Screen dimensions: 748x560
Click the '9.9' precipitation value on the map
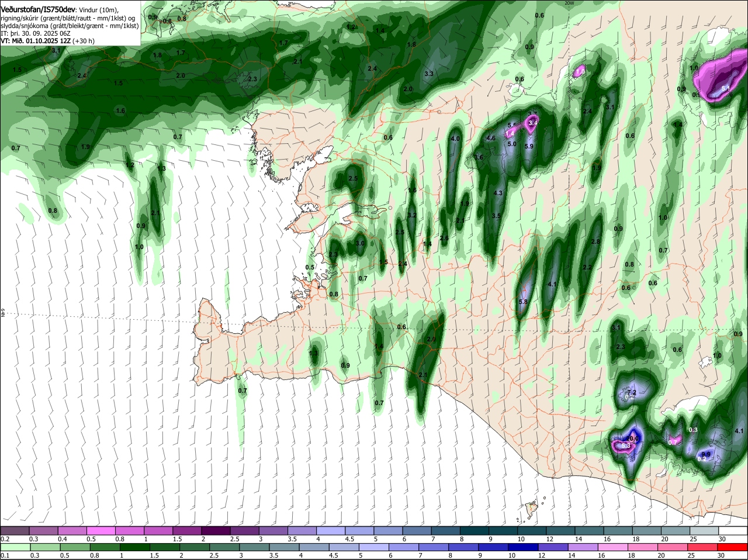point(706,454)
